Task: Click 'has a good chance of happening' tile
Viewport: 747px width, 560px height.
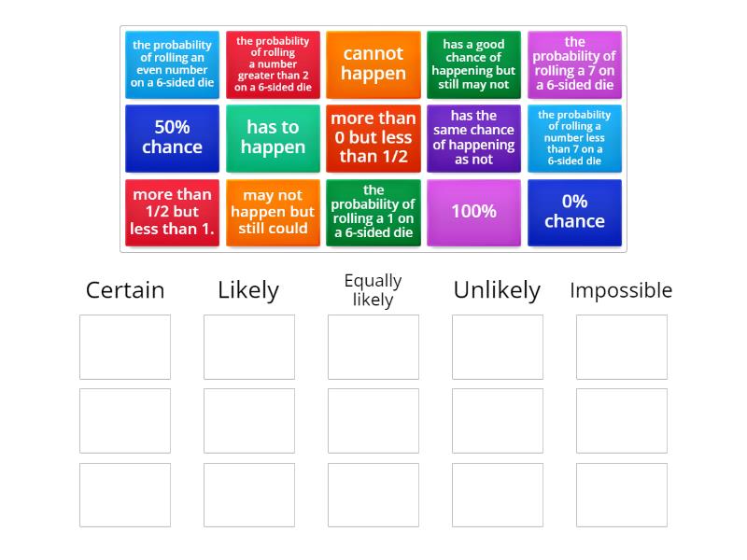Action: (x=473, y=64)
